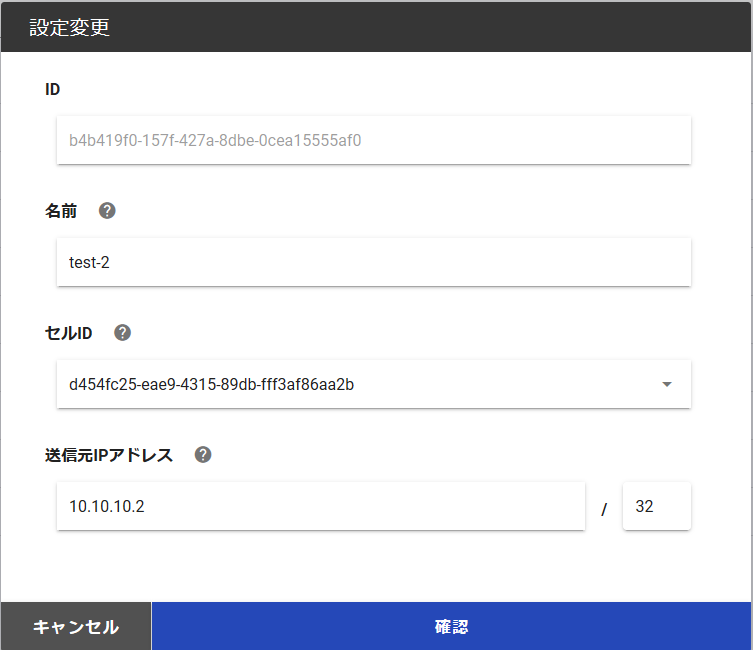The width and height of the screenshot is (753, 650).
Task: Open the cell ID combo box d454fc25
Action: click(374, 384)
